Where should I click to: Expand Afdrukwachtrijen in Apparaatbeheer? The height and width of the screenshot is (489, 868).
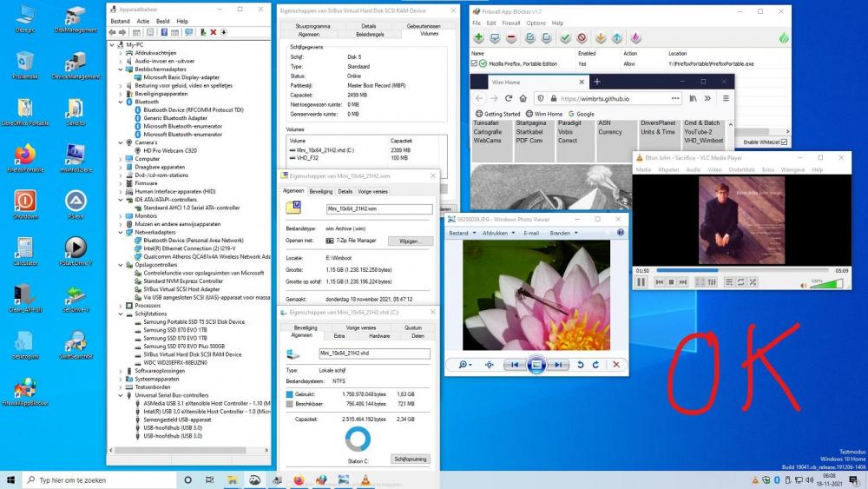click(x=121, y=53)
